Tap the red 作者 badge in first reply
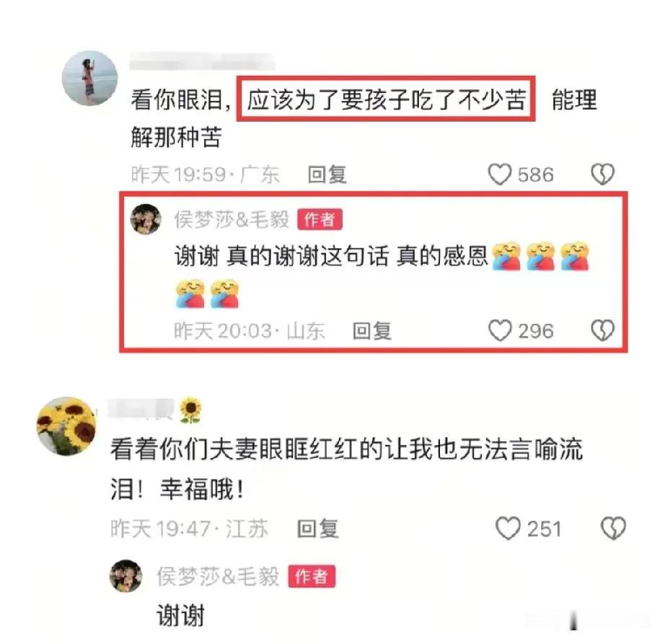The image size is (665, 644). click(320, 220)
